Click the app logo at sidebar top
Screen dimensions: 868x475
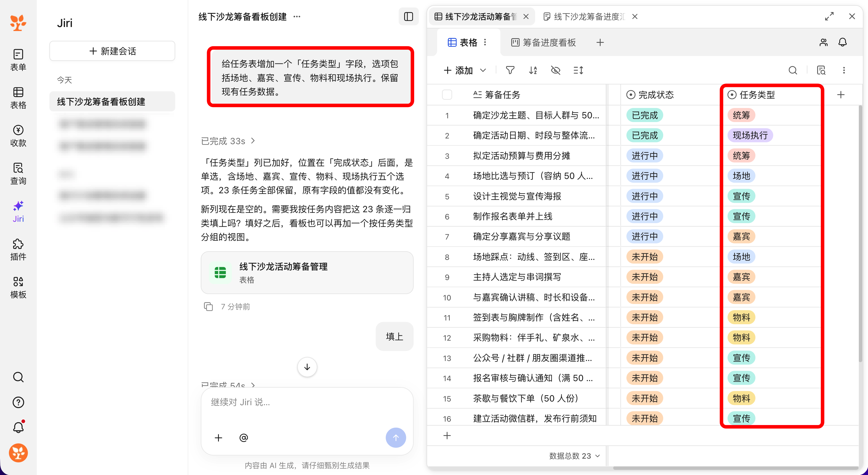18,23
